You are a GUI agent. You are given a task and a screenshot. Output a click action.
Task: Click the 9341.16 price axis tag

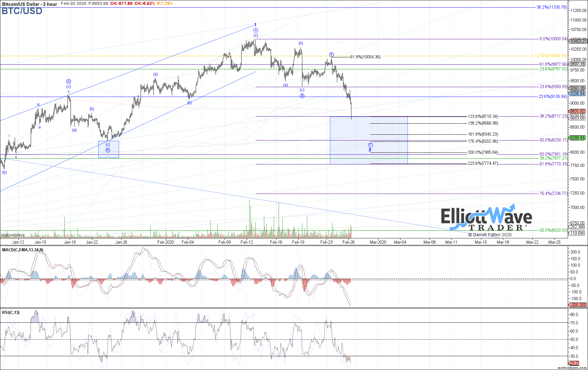[x=577, y=88]
